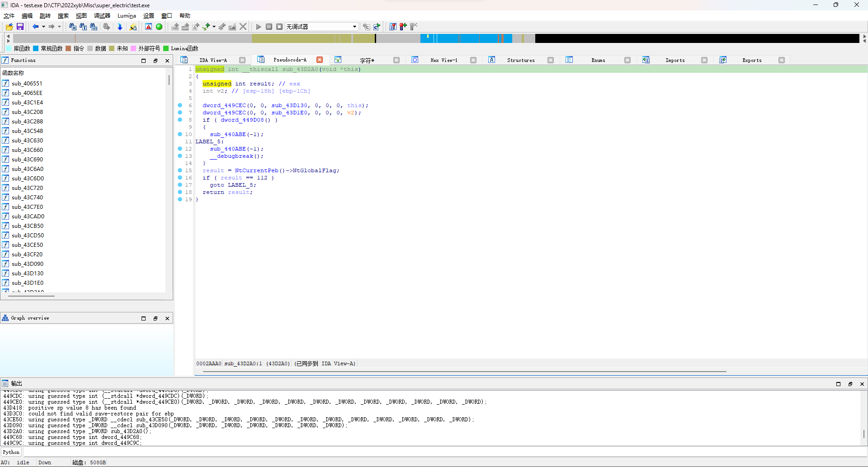Start the debugger with the play button

pyautogui.click(x=259, y=27)
